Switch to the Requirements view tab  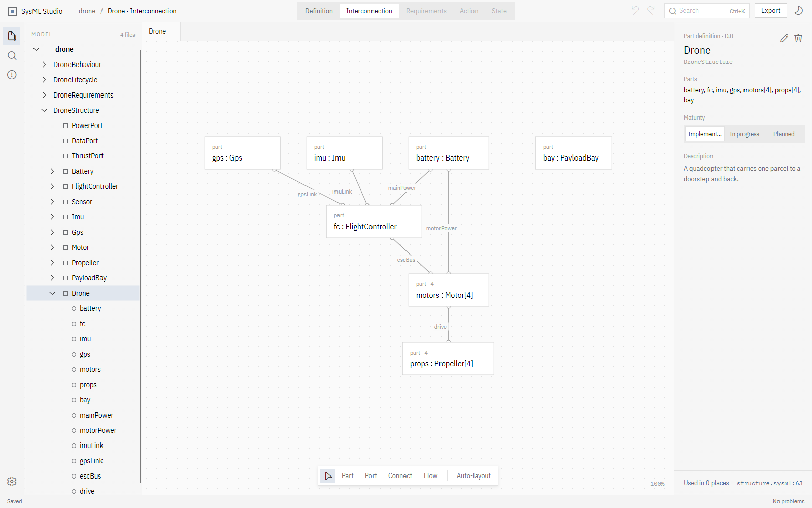(426, 11)
